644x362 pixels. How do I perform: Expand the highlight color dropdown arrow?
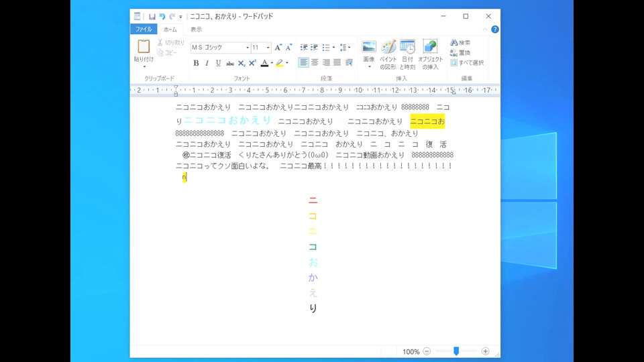pyautogui.click(x=287, y=63)
